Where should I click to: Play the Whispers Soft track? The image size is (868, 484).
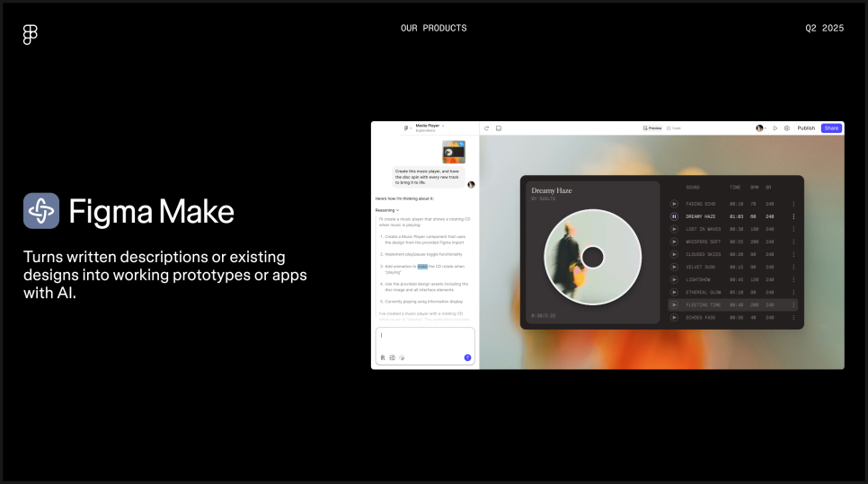(674, 242)
